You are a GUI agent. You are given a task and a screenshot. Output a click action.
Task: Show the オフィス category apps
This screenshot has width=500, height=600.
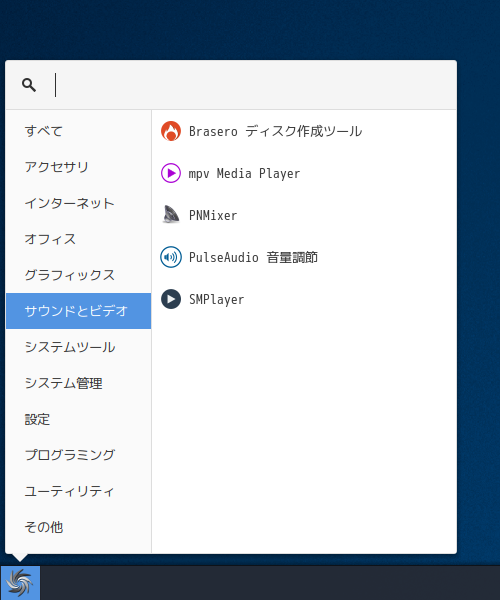pos(78,239)
